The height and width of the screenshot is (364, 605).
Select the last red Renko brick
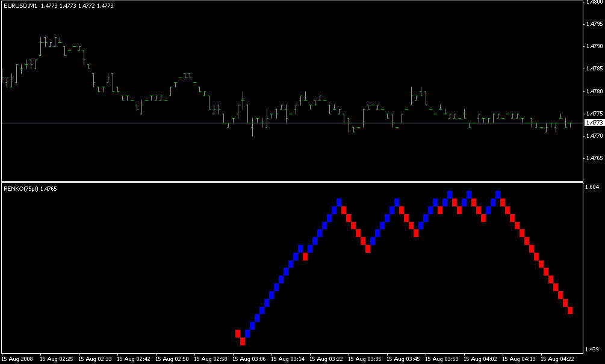(570, 310)
